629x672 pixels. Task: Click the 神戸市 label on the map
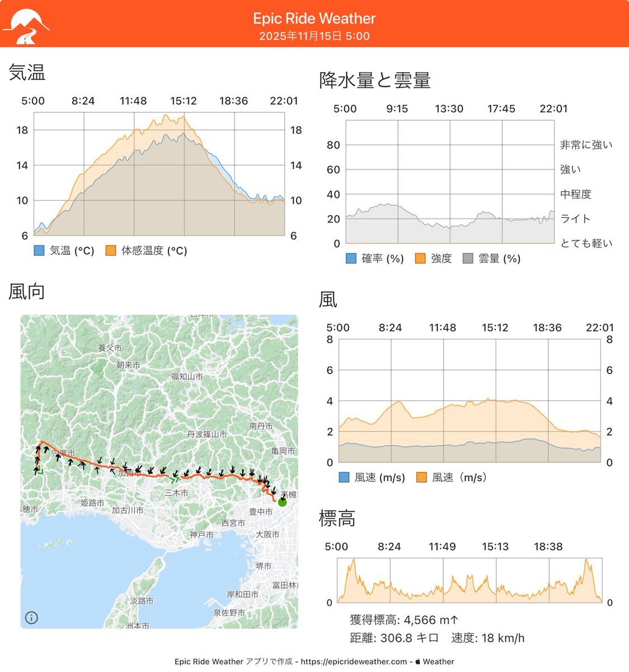point(201,535)
